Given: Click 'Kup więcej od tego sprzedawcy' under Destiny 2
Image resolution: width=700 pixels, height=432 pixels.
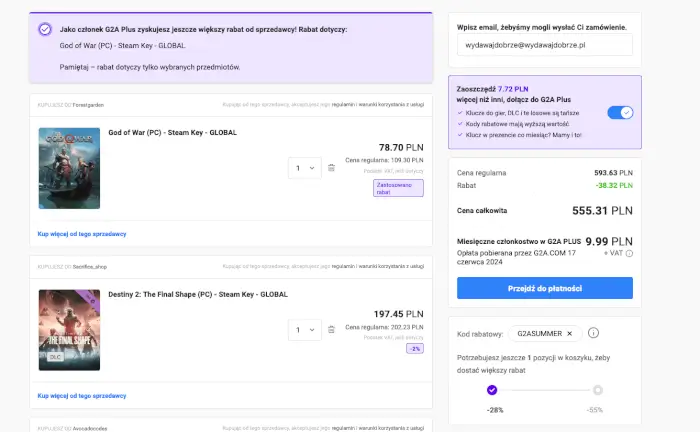Looking at the screenshot, I should [x=82, y=395].
